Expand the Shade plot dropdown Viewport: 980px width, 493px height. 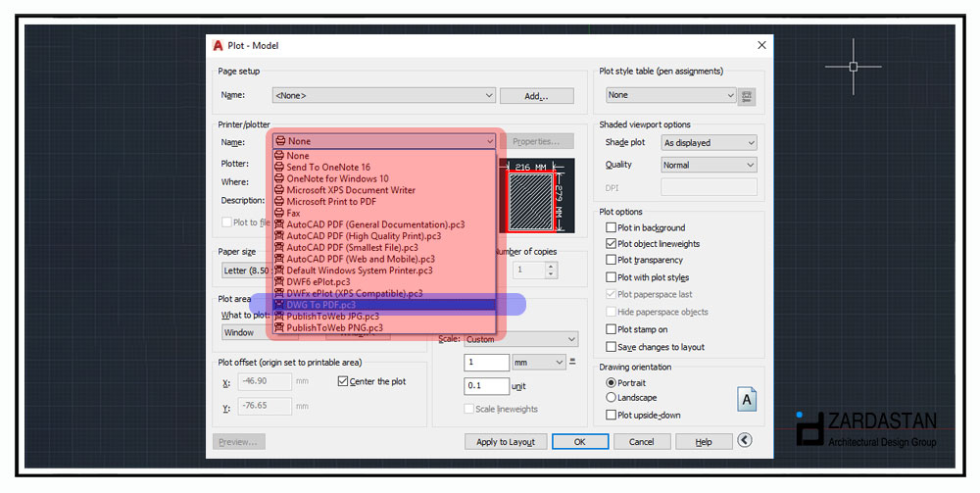[x=709, y=143]
